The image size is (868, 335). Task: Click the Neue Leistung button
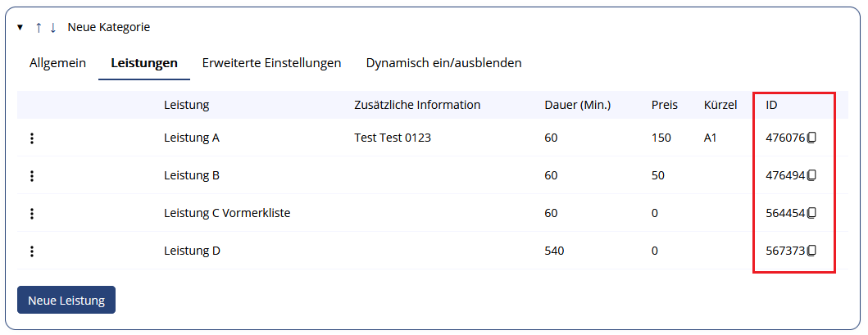tap(66, 300)
